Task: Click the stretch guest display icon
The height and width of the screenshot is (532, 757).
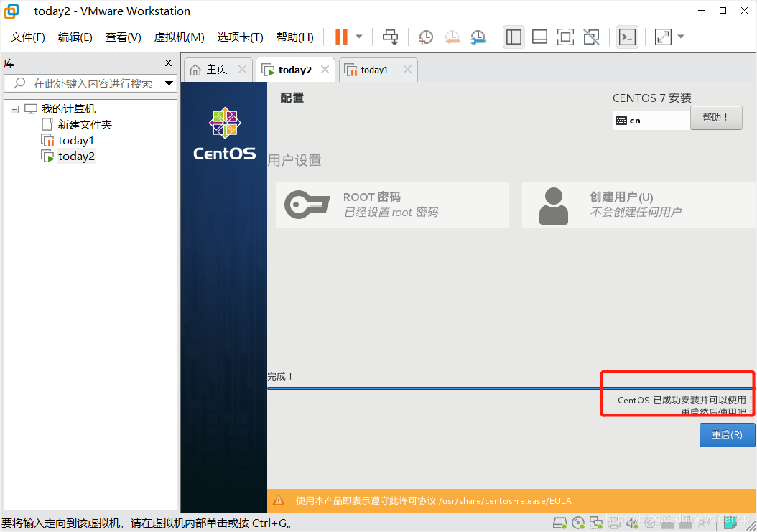Action: (663, 37)
